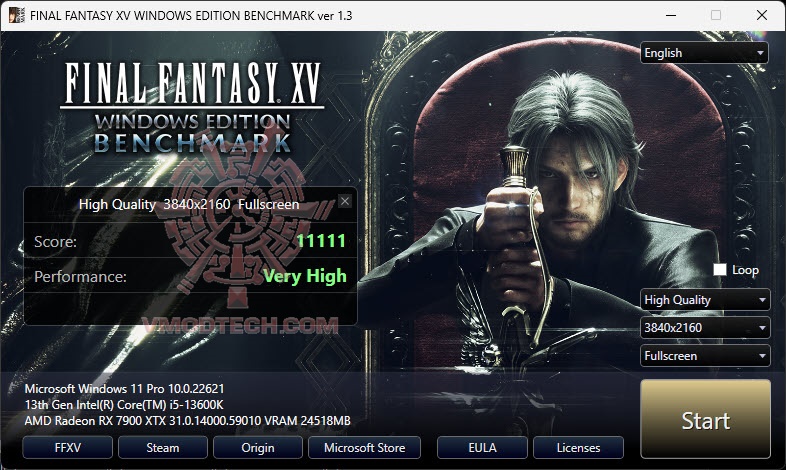Minimize the benchmark window
The height and width of the screenshot is (470, 786).
click(x=671, y=15)
